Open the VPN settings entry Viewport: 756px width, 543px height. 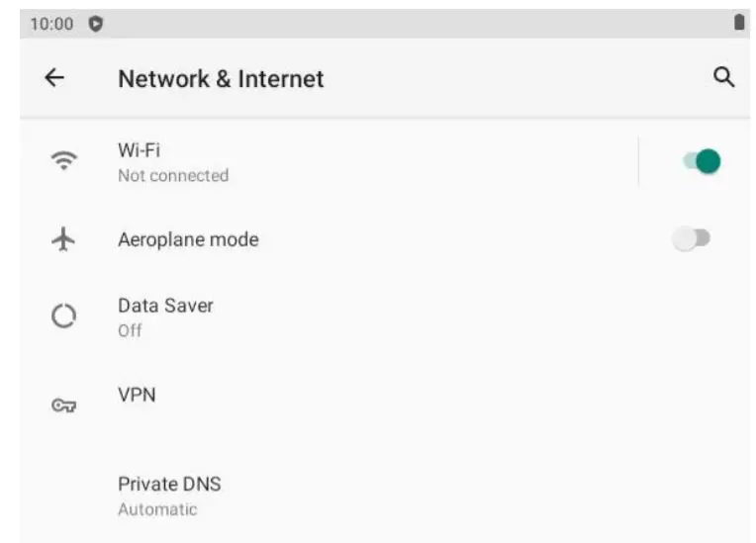[137, 395]
